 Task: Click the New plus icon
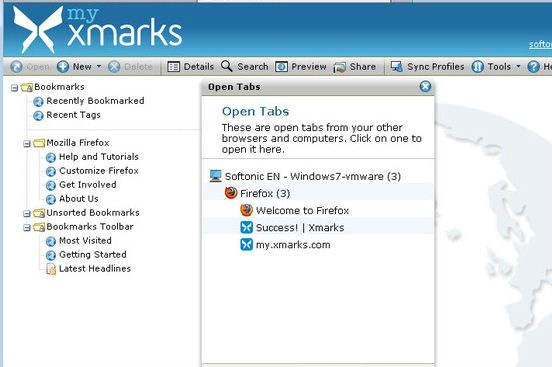[x=63, y=67]
